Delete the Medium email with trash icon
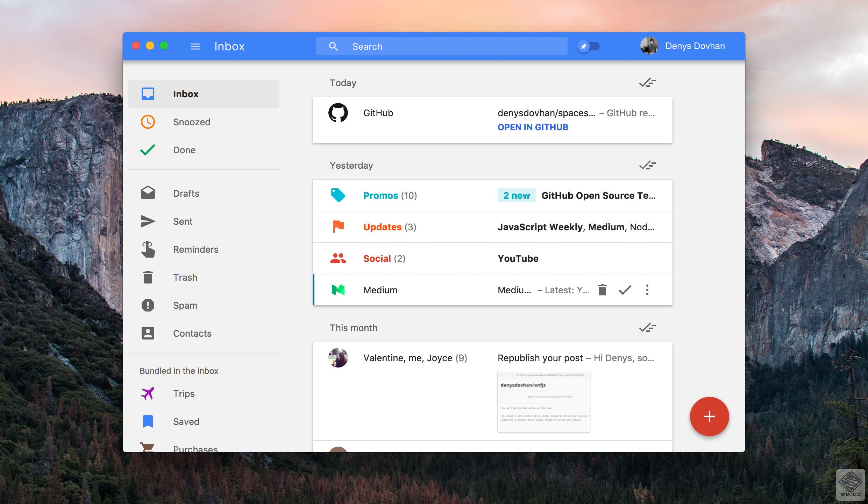Image resolution: width=868 pixels, height=504 pixels. (602, 290)
